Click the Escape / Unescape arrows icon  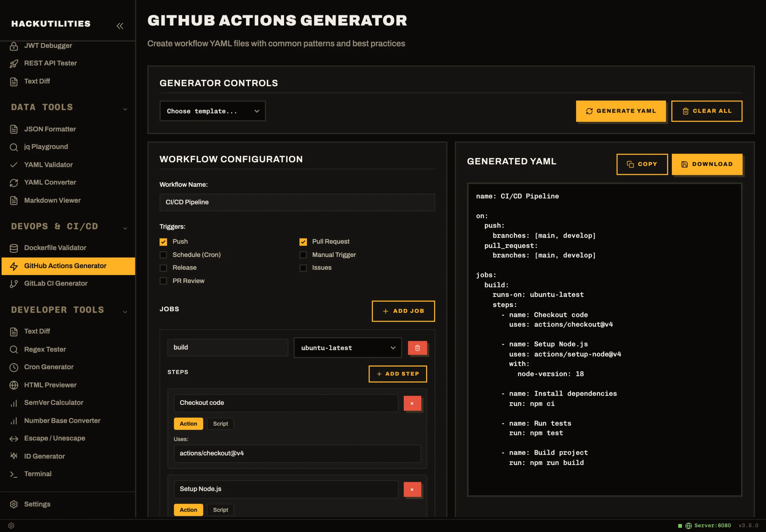pyautogui.click(x=14, y=439)
